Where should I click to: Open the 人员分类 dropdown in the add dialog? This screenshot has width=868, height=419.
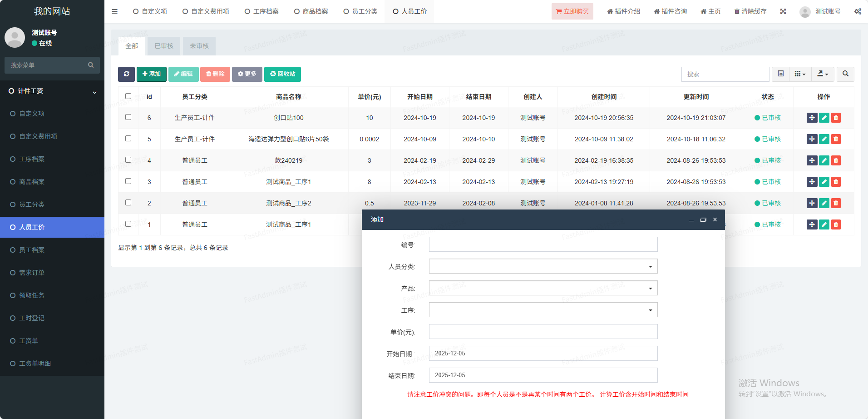[543, 266]
